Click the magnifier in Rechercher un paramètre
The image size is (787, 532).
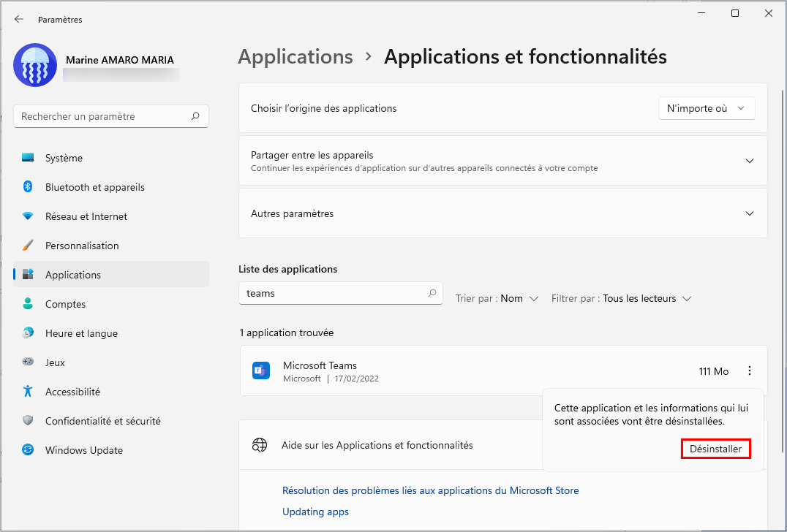click(195, 116)
